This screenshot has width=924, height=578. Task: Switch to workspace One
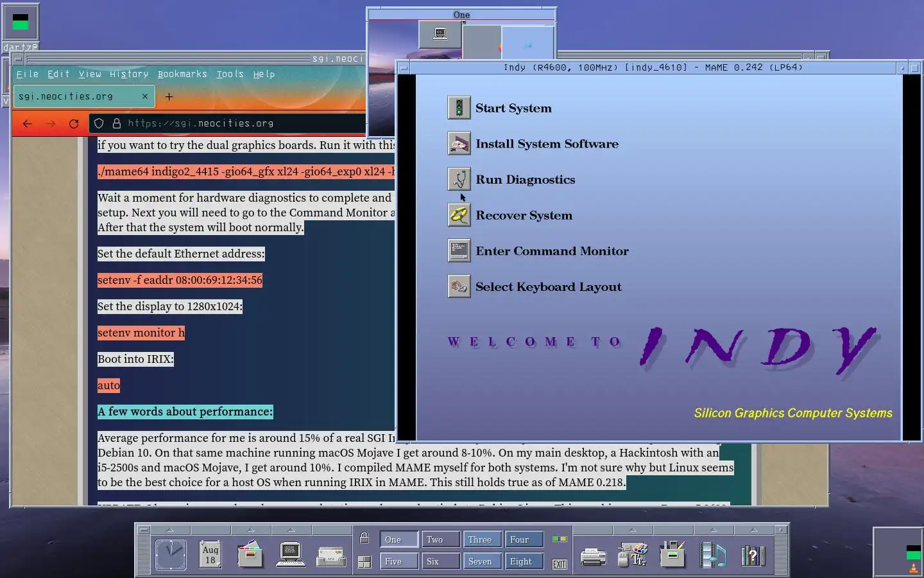[398, 539]
